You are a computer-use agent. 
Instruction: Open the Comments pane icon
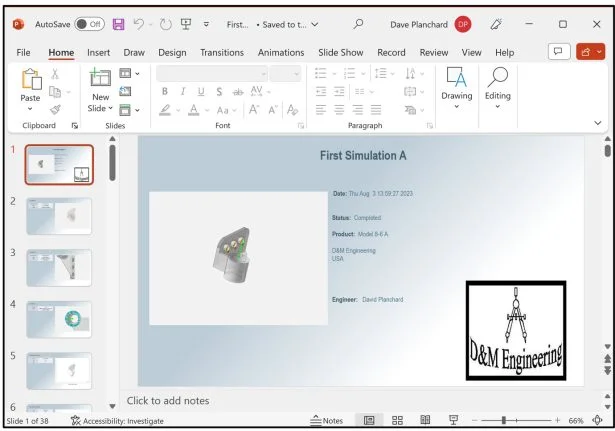(x=559, y=52)
